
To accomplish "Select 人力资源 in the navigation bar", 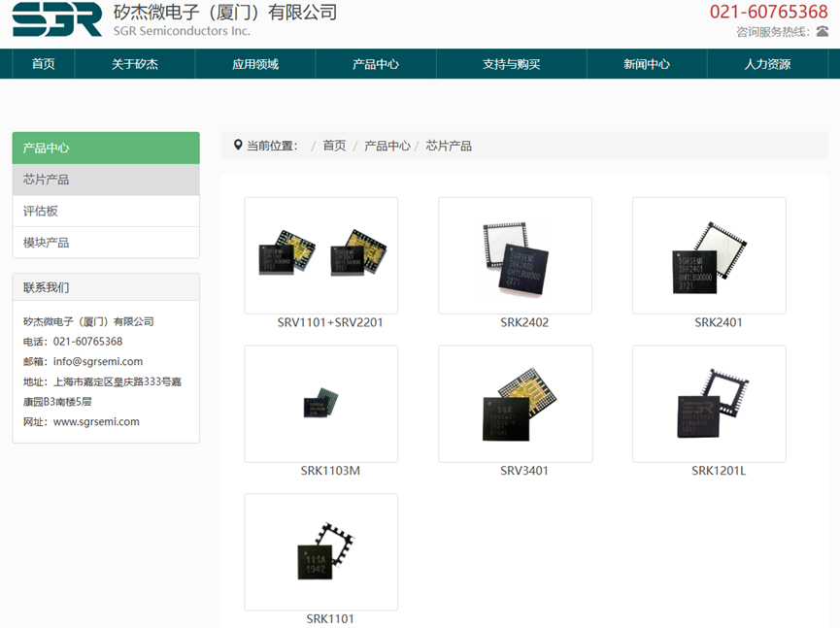I will [x=768, y=64].
